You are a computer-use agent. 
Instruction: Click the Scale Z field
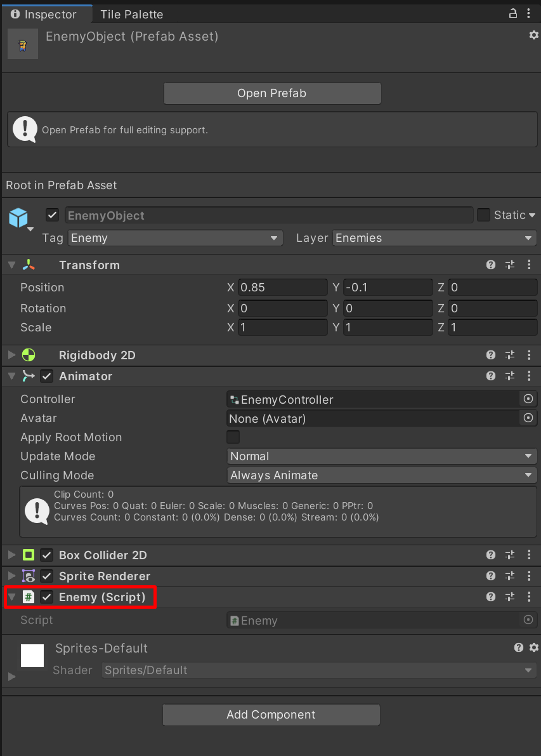click(492, 328)
